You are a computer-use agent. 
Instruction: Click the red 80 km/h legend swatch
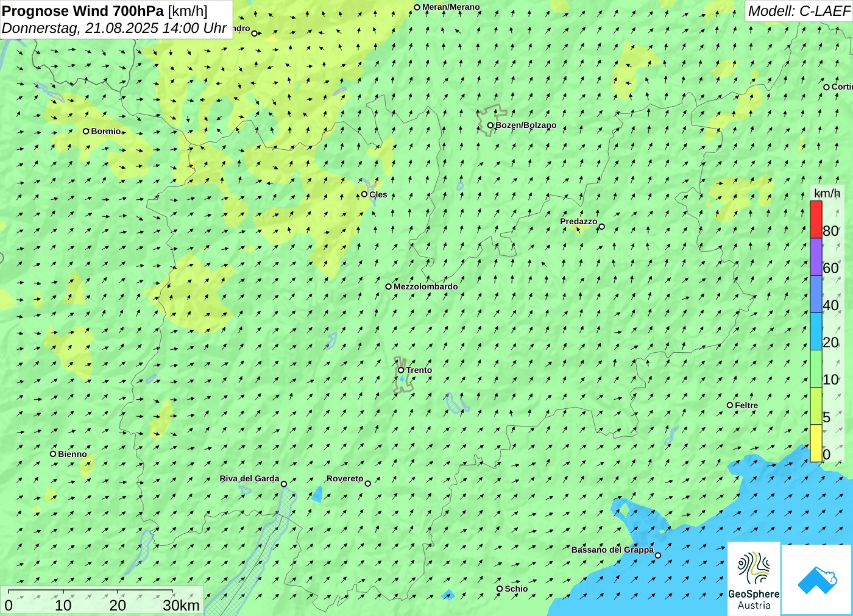point(816,219)
